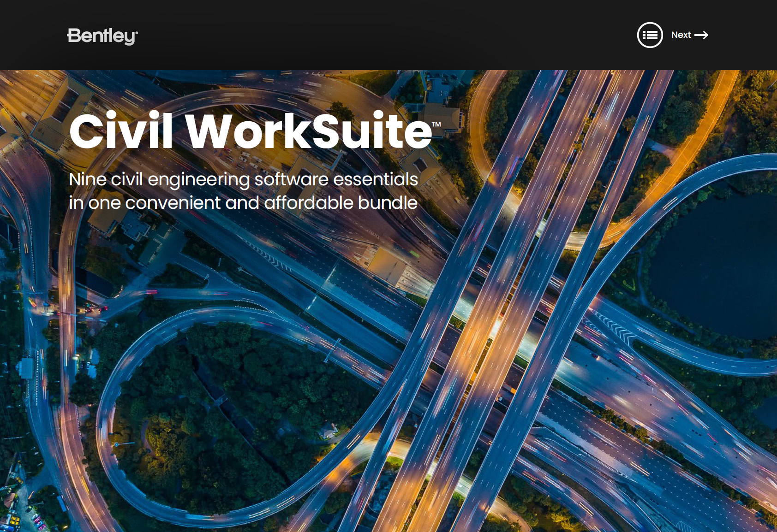777x532 pixels.
Task: Click the empty dark header bar center
Action: coord(388,35)
